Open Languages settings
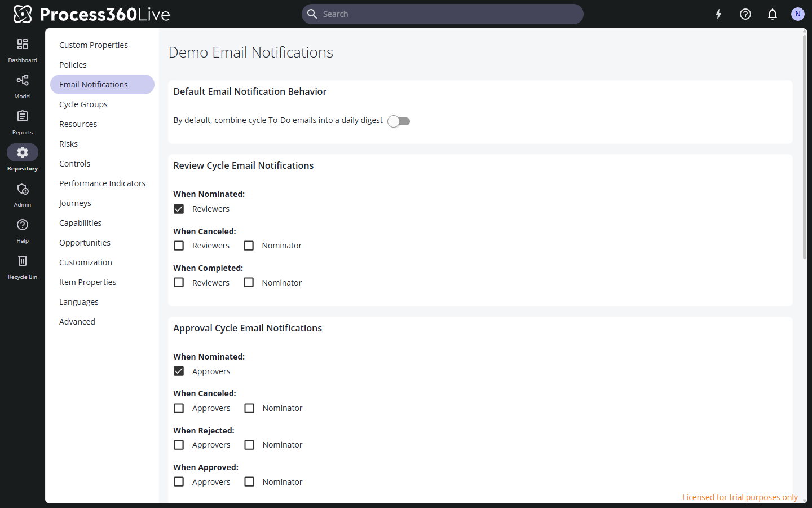Screen dimensions: 812x508 102,302
